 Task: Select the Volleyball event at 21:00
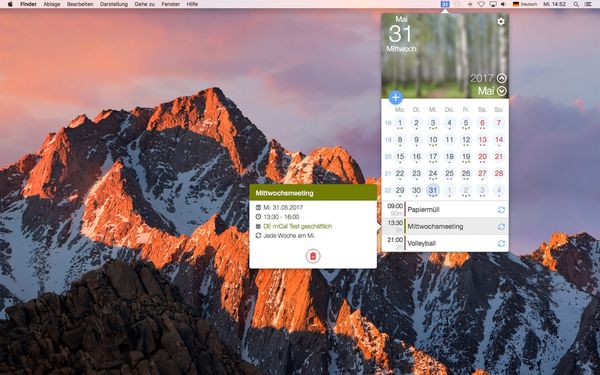pos(445,243)
